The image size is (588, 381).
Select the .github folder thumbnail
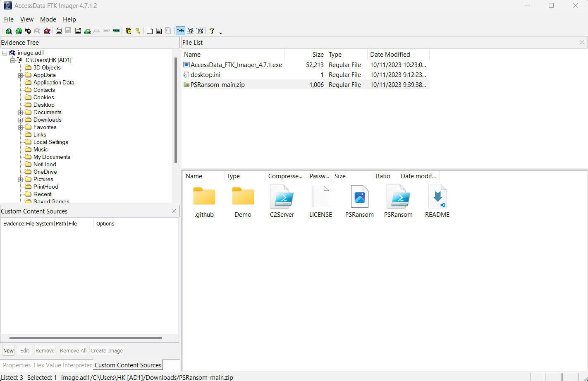point(204,202)
